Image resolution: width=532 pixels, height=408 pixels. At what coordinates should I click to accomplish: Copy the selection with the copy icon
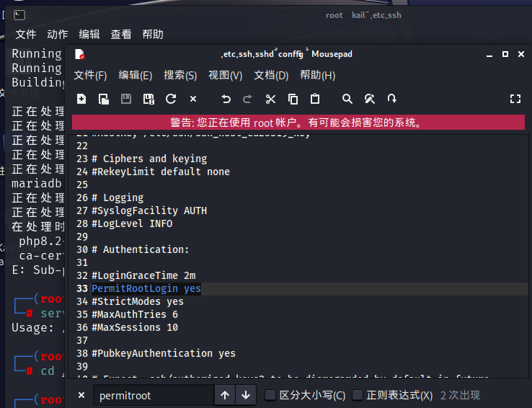(x=293, y=99)
